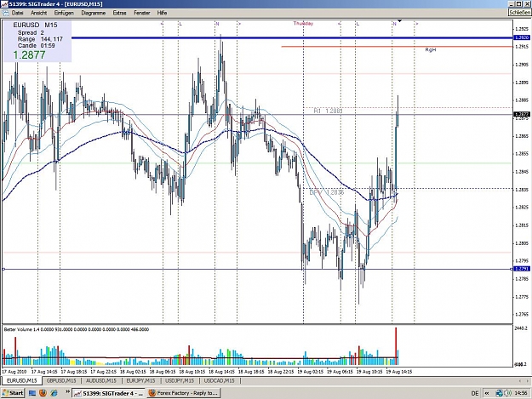Image resolution: width=532 pixels, height=399 pixels.
Task: Switch to the AUDUSD,M15 chart tab
Action: point(101,380)
